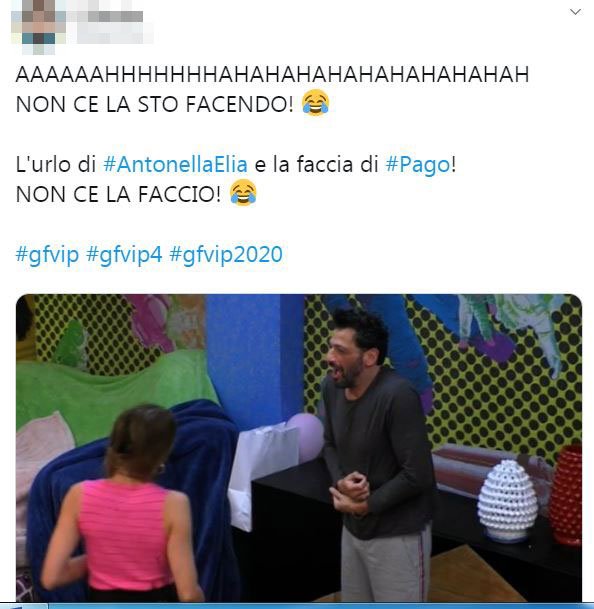Open the #AntonellaElia hashtag
Image resolution: width=594 pixels, height=609 pixels.
point(175,164)
